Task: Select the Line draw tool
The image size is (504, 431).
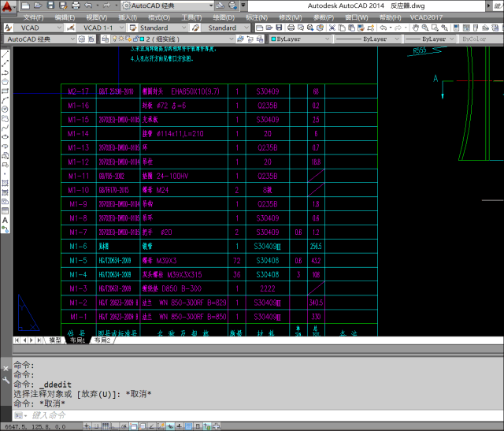Action: [6, 55]
